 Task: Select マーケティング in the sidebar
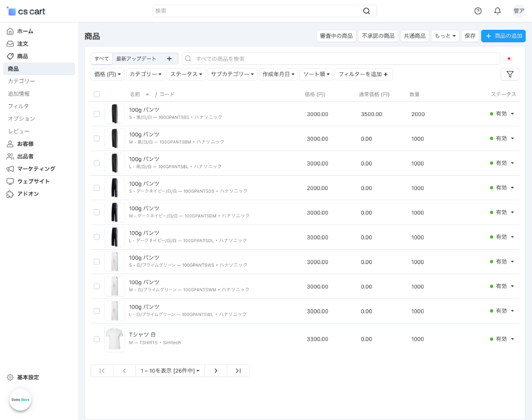coord(37,169)
